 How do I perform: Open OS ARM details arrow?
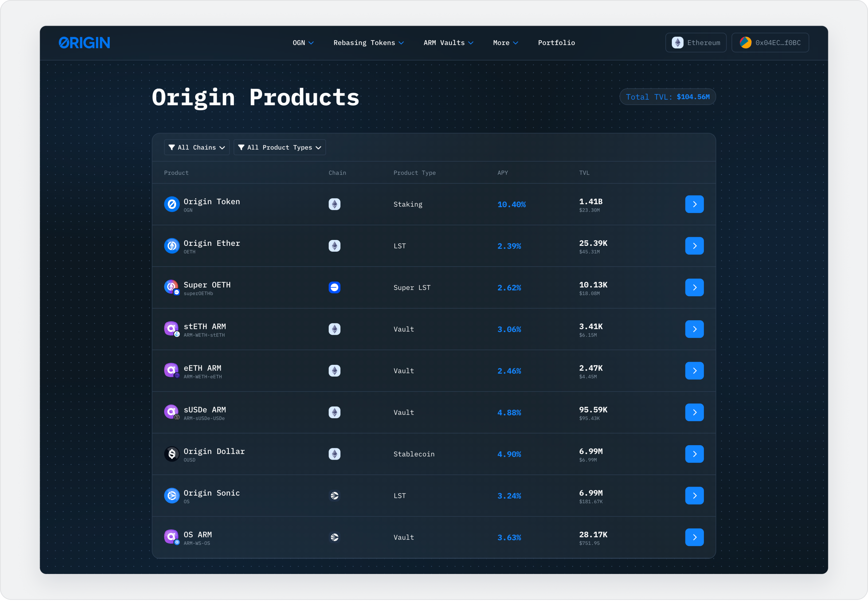click(x=694, y=537)
